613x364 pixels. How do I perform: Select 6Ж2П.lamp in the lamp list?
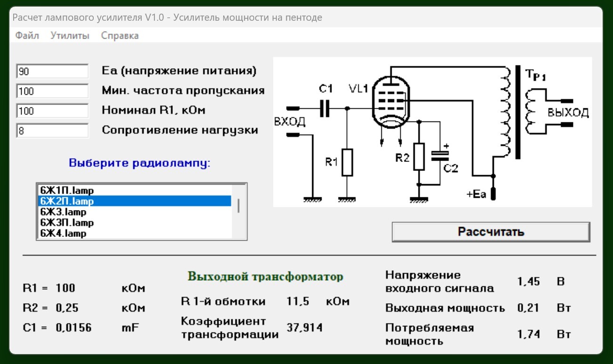(67, 202)
